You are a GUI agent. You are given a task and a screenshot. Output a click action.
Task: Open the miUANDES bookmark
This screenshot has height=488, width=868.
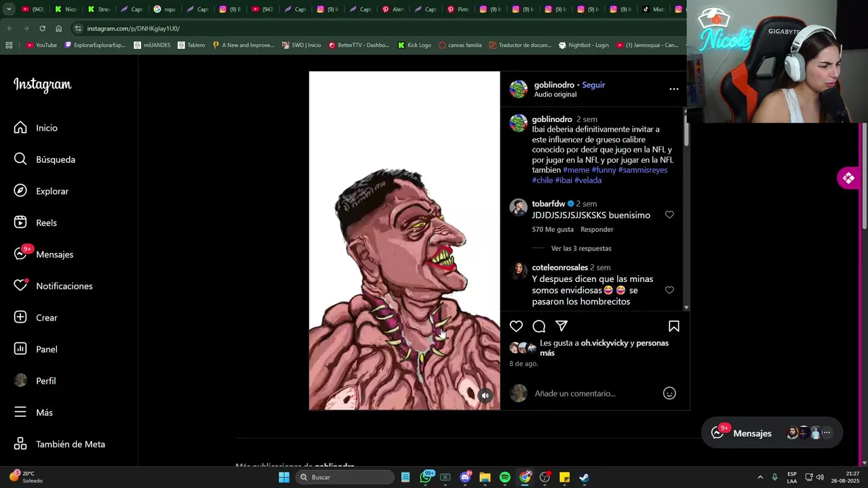(152, 45)
